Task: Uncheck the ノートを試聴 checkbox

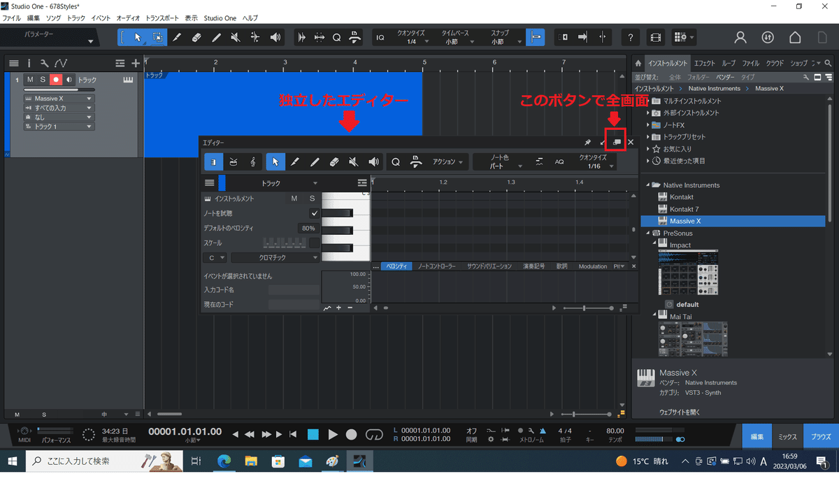Action: [315, 213]
